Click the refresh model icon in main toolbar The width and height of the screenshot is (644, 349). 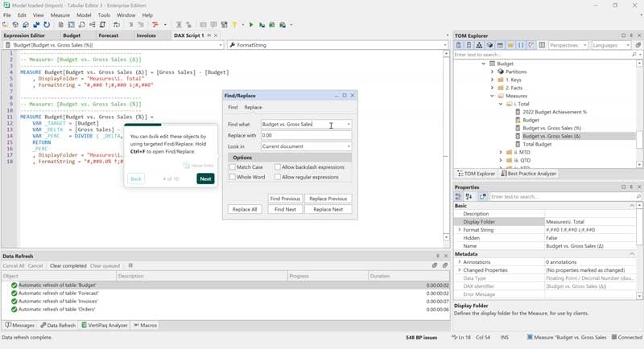47,25
